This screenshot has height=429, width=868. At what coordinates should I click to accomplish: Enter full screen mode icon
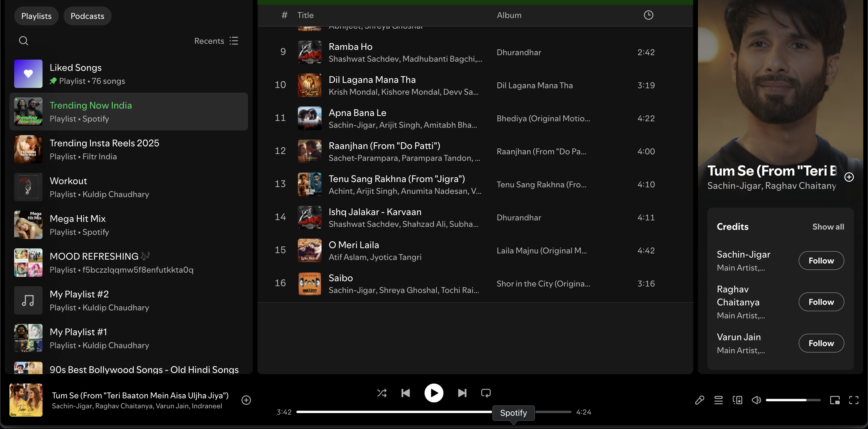click(854, 400)
